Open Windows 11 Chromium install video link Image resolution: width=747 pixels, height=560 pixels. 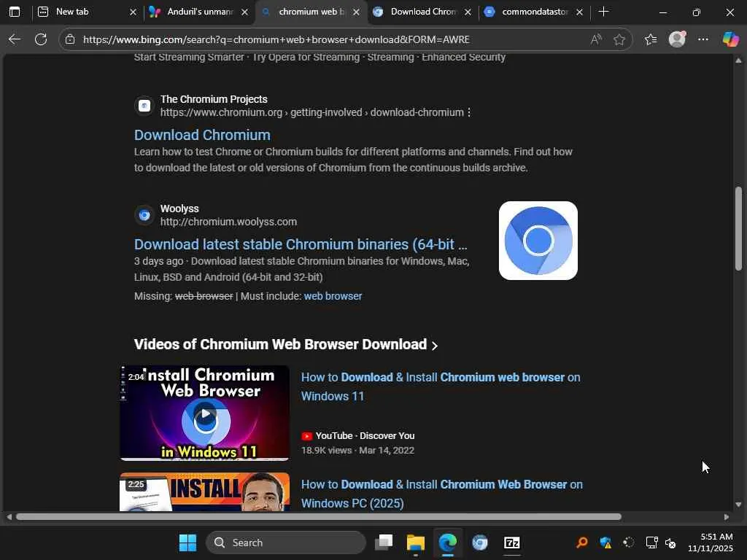tap(441, 386)
